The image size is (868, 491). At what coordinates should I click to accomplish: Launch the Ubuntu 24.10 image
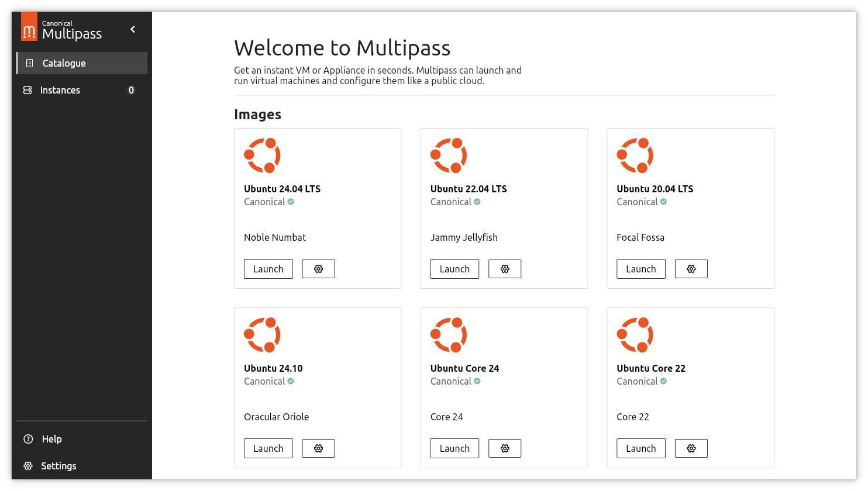click(268, 448)
